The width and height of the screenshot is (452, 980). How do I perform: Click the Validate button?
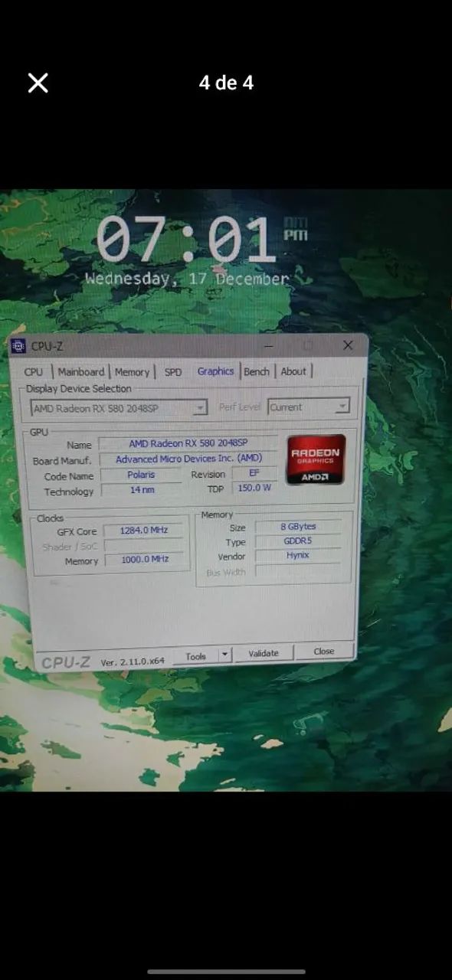(264, 653)
